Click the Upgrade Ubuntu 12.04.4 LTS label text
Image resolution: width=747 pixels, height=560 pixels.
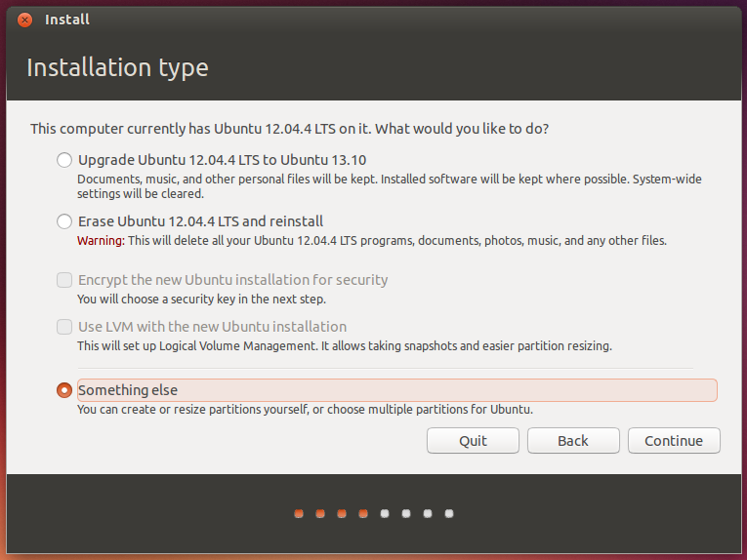point(222,160)
